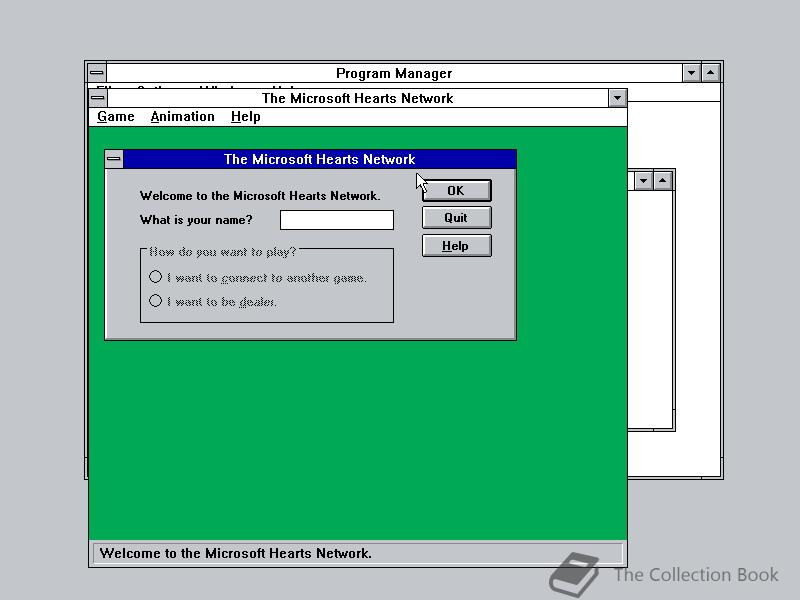The height and width of the screenshot is (600, 800).
Task: Click the Program Manager title bar
Action: pyautogui.click(x=394, y=73)
